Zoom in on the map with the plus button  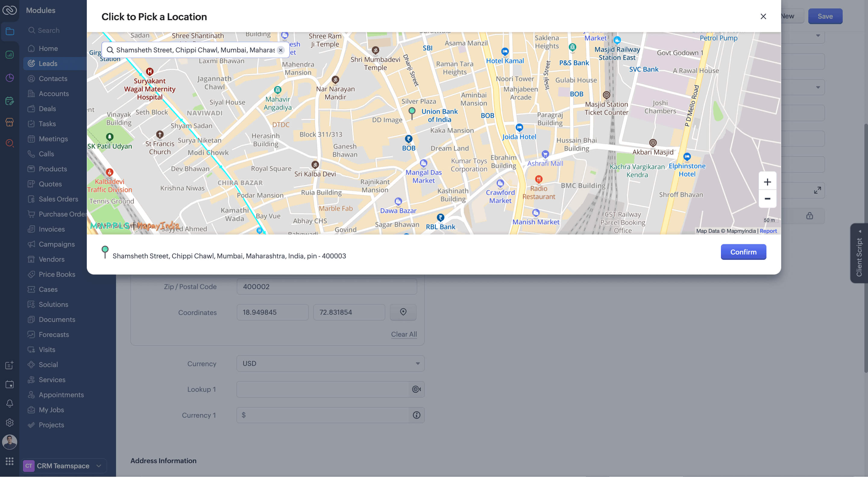tap(767, 182)
